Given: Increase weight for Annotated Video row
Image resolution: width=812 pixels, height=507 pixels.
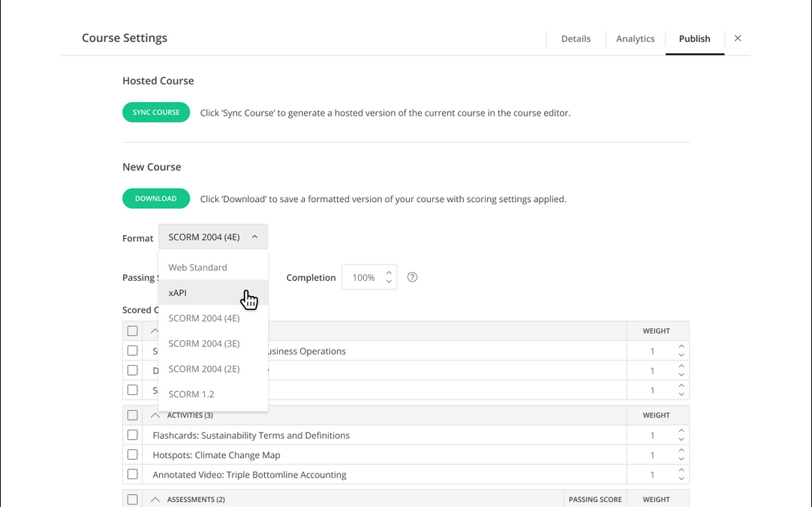Looking at the screenshot, I should coord(681,470).
